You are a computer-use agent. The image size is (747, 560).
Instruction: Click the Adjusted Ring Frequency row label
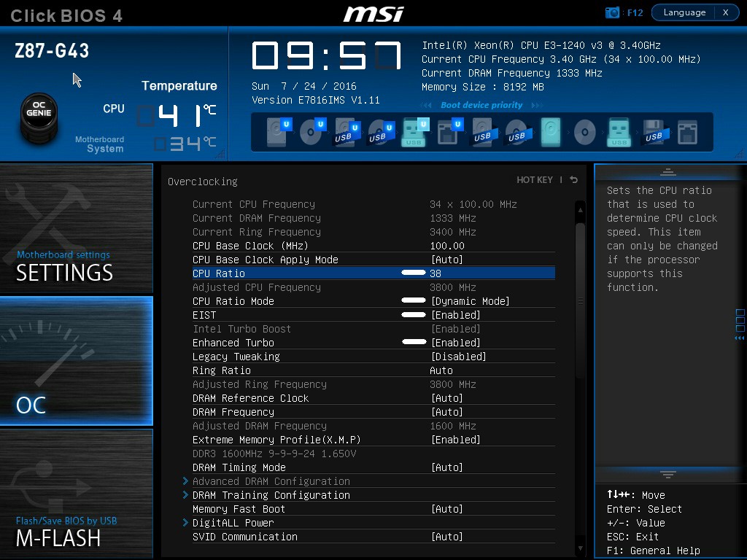coord(260,384)
